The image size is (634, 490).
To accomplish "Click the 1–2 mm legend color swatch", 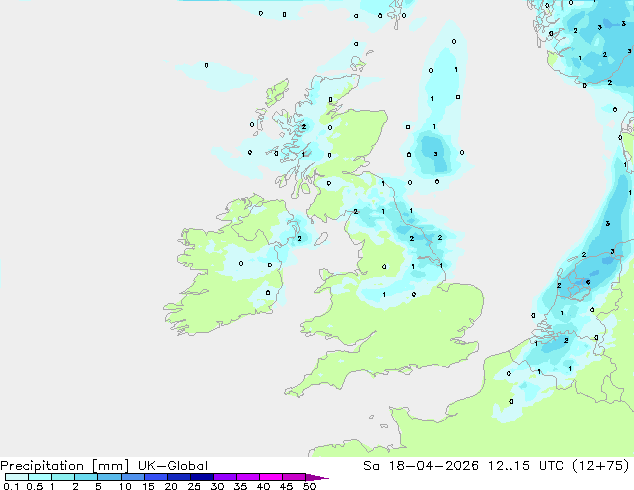I will coord(63,477).
